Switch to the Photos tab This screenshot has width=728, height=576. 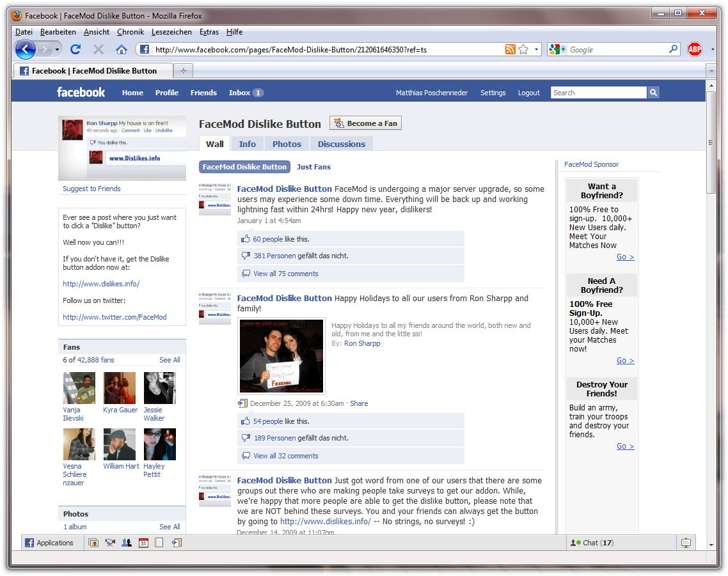click(287, 144)
